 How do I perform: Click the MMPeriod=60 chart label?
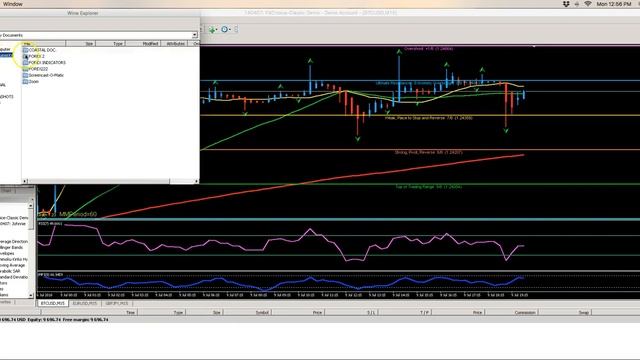(x=78, y=214)
